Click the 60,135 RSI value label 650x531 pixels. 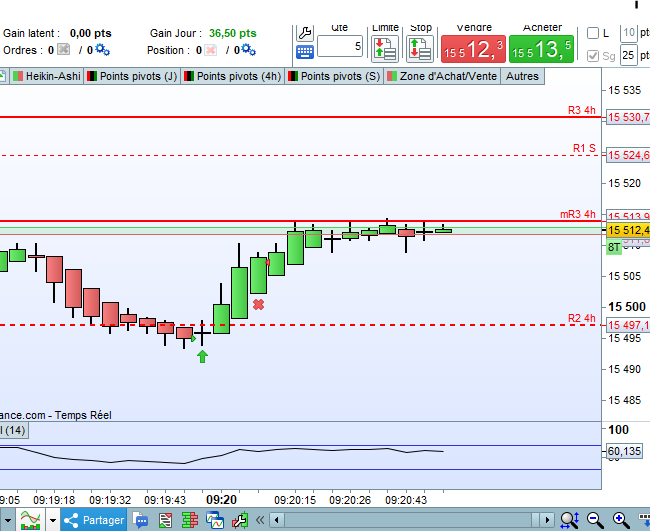pos(624,451)
